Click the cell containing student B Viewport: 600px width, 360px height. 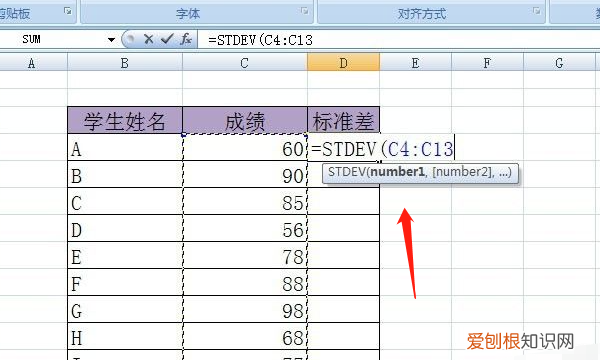point(125,174)
